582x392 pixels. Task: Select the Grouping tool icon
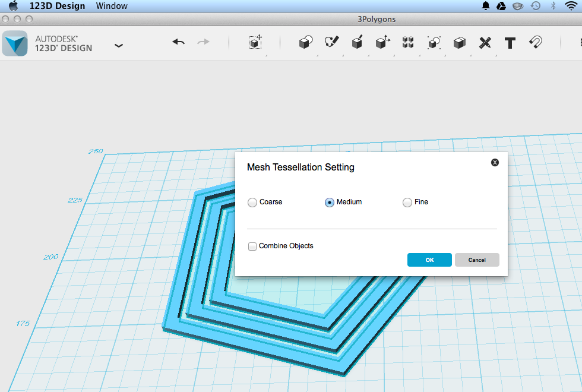tap(434, 43)
